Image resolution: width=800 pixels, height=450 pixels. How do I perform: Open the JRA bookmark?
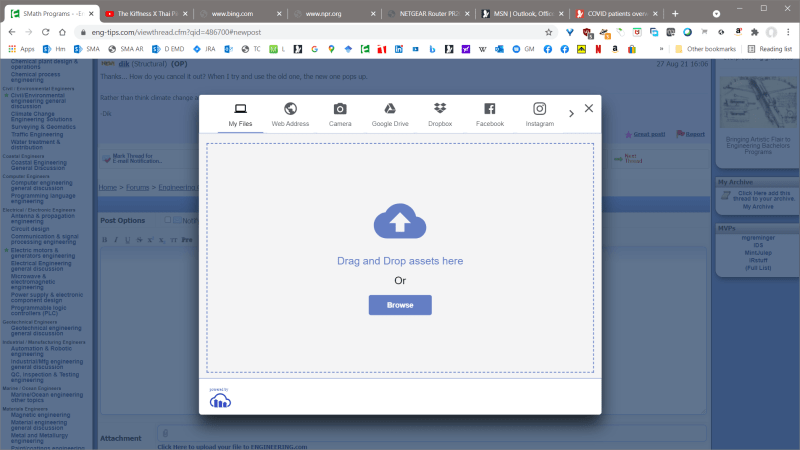204,49
